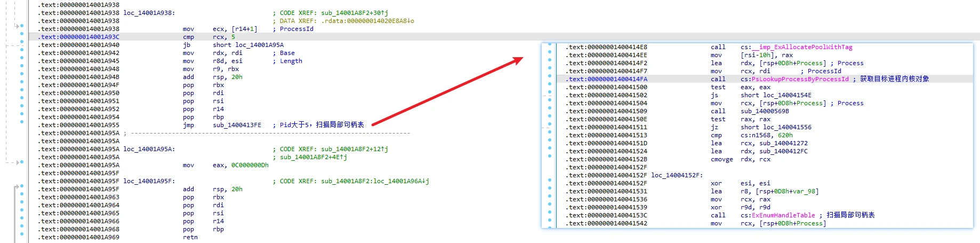
Task: Click the loc_14004152F: label
Action: click(x=677, y=175)
